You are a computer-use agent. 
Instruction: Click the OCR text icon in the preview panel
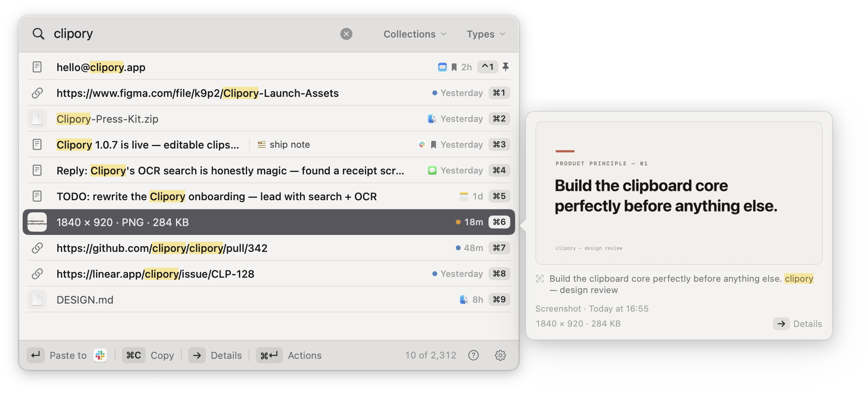[x=540, y=279]
